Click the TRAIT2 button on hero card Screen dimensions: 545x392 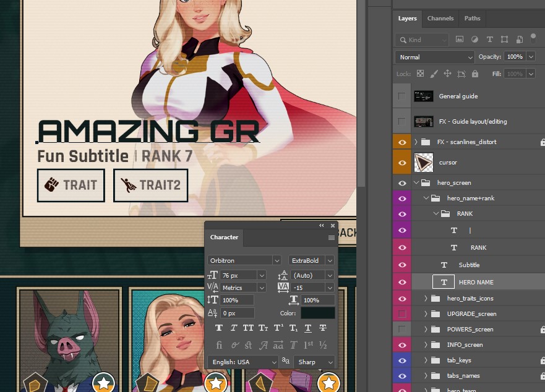point(150,185)
